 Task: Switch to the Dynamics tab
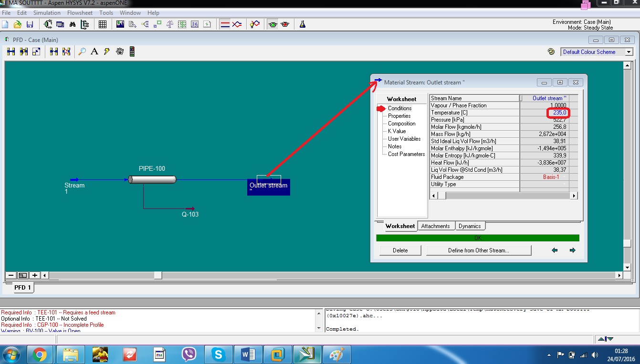pyautogui.click(x=470, y=226)
